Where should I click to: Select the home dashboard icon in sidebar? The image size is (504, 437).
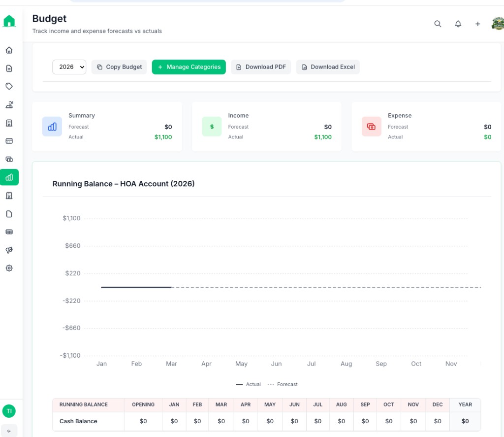pos(9,50)
